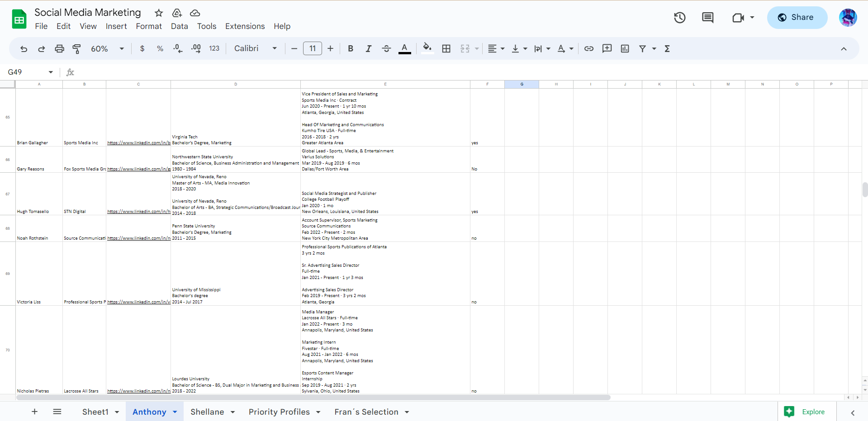Open the Anthony sheet tab menu arrow
This screenshot has height=421, width=868.
click(175, 412)
